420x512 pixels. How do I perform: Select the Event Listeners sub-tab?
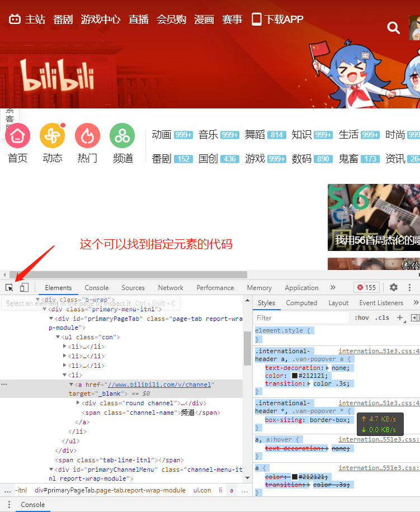pyautogui.click(x=381, y=303)
